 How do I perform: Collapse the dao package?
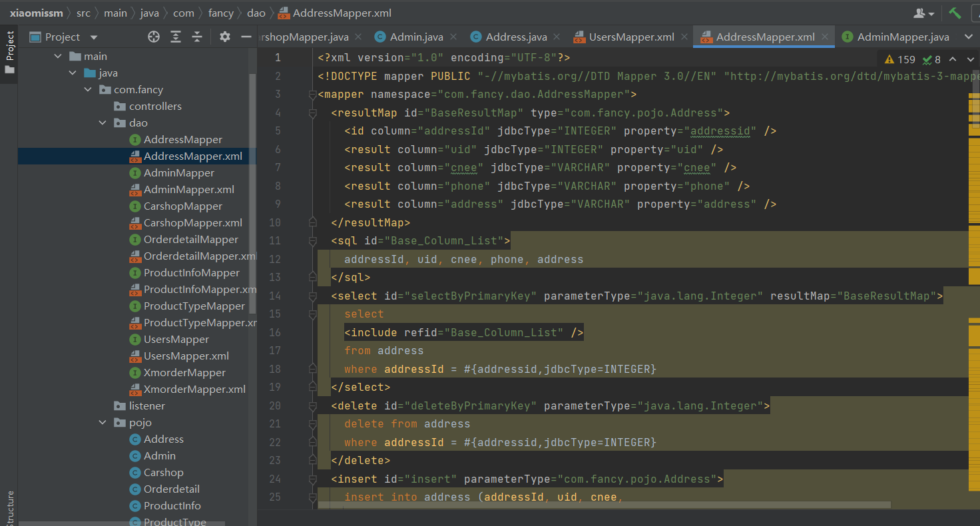coord(102,123)
